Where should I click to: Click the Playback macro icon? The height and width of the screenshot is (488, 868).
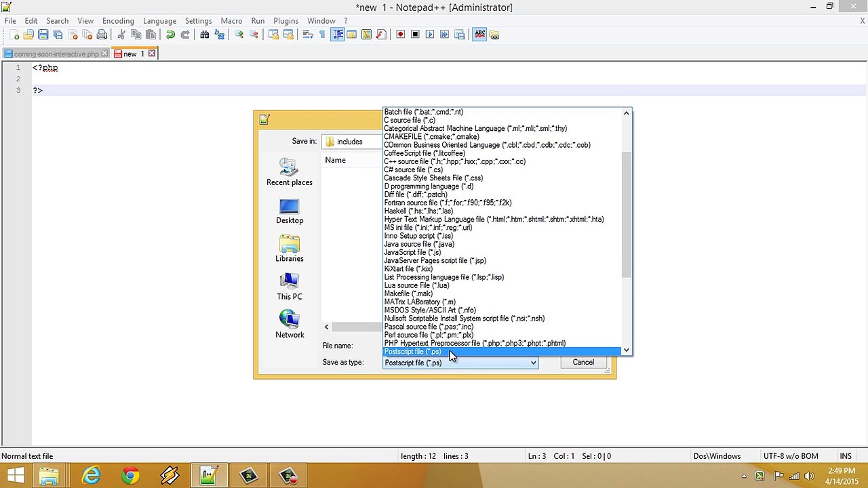430,35
